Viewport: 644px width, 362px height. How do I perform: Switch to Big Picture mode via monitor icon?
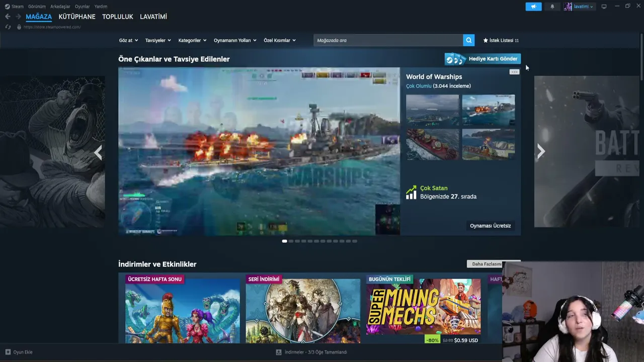(604, 7)
